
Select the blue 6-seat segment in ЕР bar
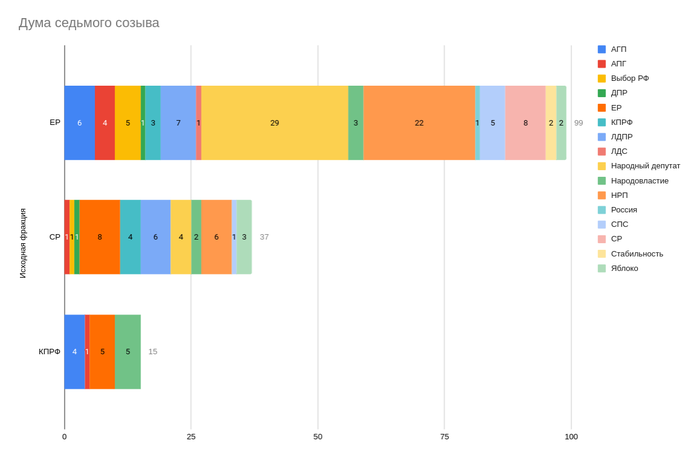click(x=79, y=123)
